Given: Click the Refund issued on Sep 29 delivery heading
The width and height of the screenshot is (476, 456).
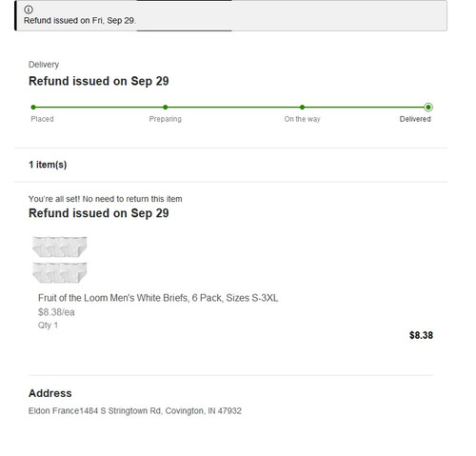Looking at the screenshot, I should click(x=99, y=81).
